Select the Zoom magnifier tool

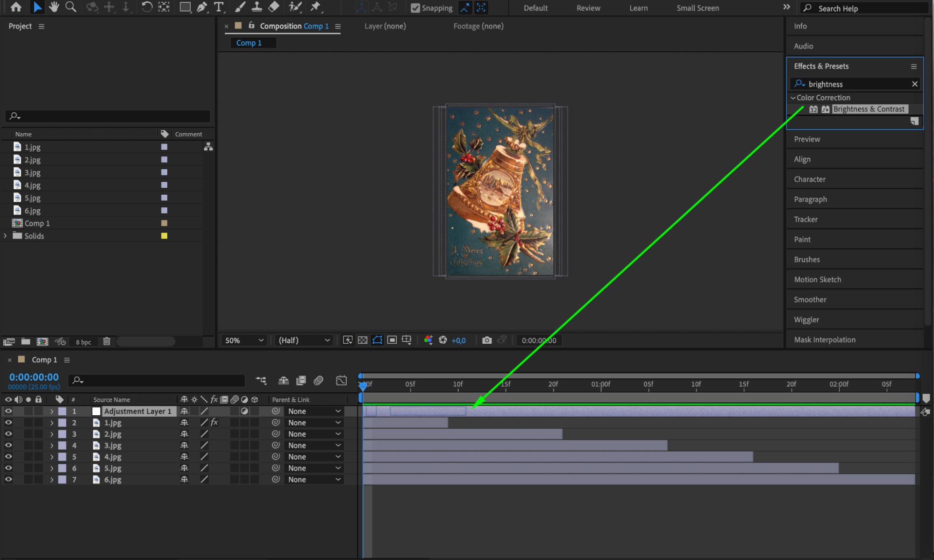coord(71,7)
